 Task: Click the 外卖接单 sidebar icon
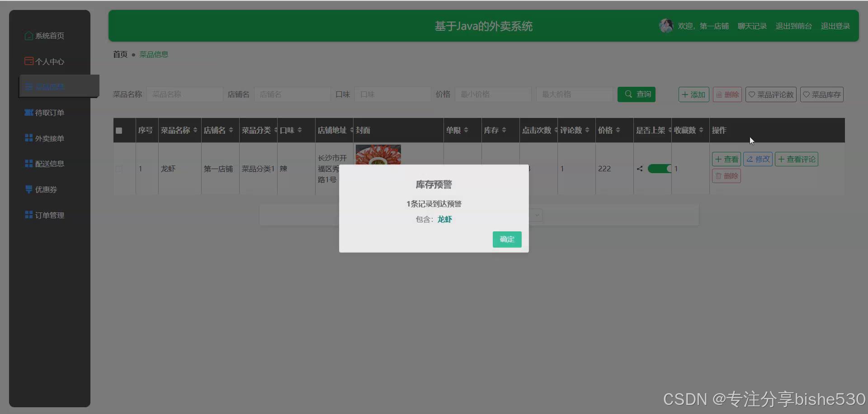pyautogui.click(x=28, y=138)
